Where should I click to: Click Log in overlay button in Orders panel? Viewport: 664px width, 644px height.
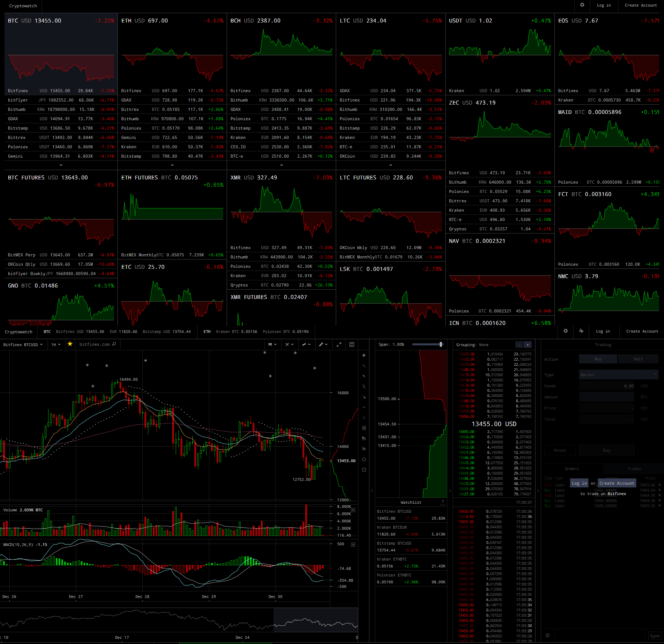(579, 483)
